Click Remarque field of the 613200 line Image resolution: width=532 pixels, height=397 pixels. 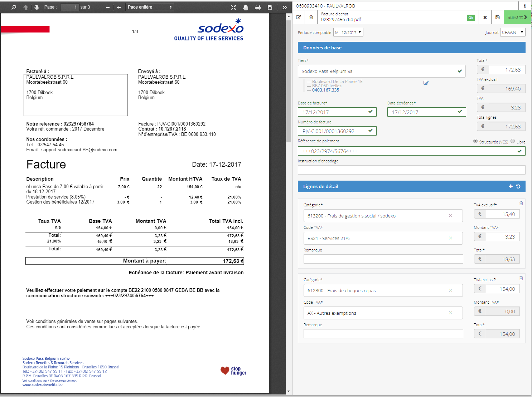[383, 259]
